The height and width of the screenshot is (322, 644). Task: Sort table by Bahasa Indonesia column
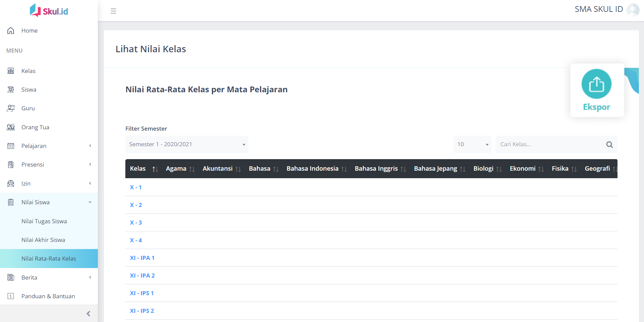(x=344, y=169)
